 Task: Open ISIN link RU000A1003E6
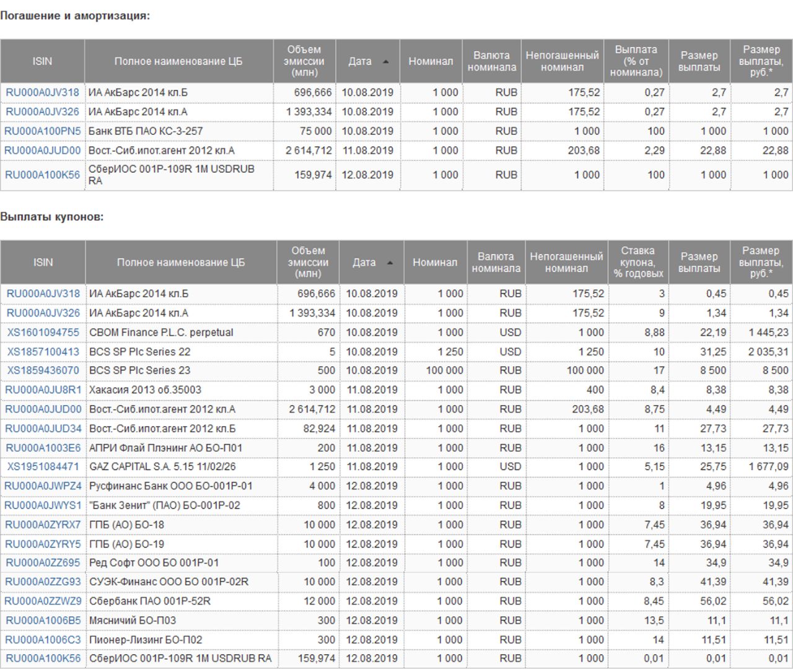(43, 448)
